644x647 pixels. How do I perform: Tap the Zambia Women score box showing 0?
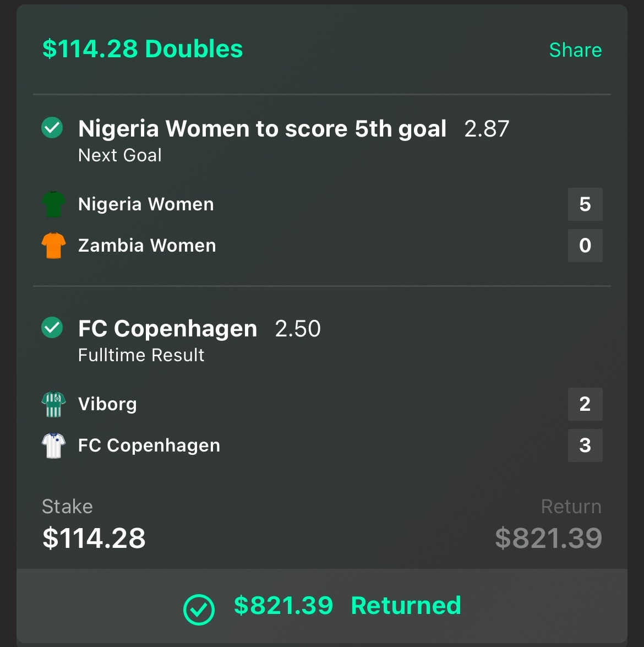click(585, 246)
